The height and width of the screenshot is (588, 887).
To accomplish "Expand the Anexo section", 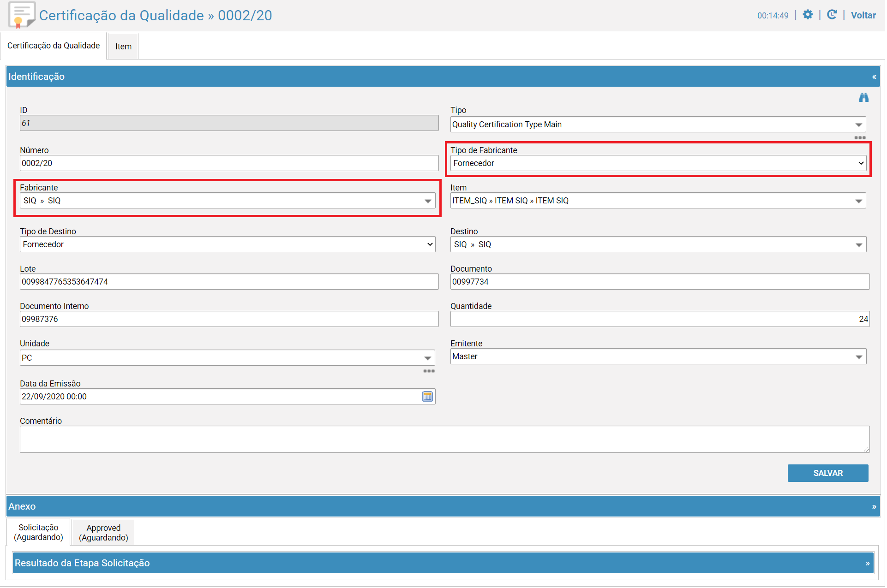I will (x=874, y=506).
